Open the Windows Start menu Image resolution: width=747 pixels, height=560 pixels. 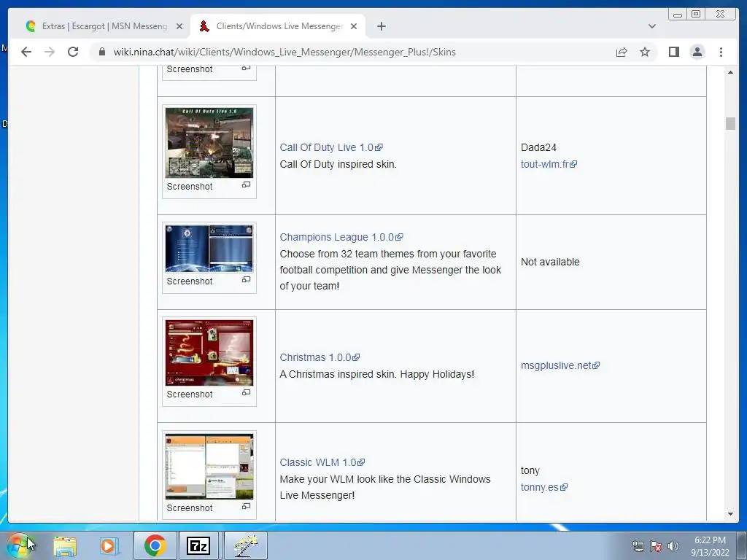point(19,545)
